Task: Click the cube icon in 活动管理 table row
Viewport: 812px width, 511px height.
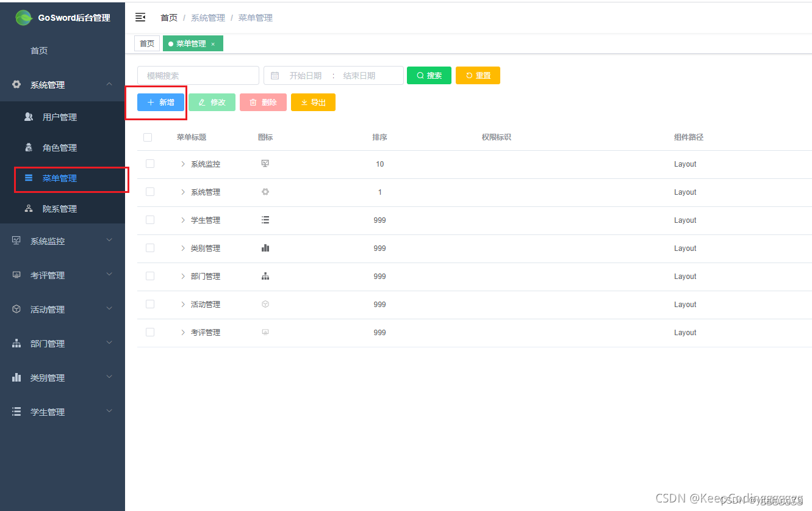Action: [265, 304]
